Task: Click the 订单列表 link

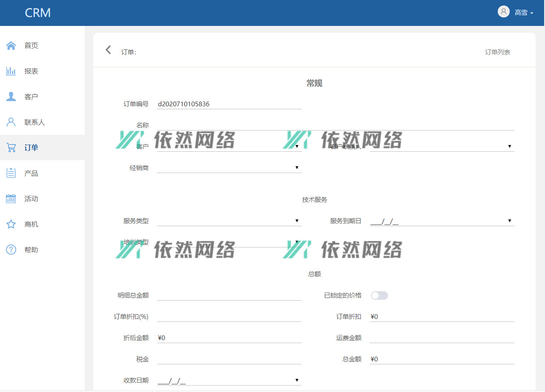Action: 497,52
